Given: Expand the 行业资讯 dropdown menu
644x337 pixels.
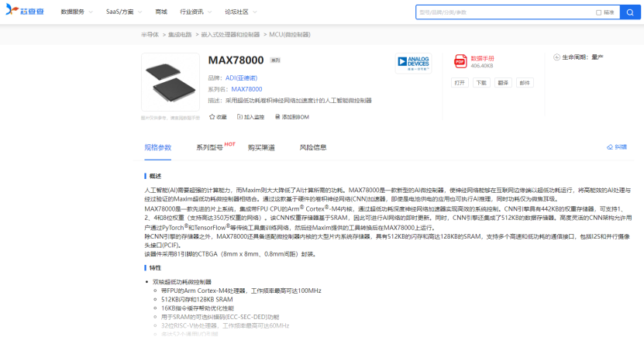Looking at the screenshot, I should pyautogui.click(x=196, y=12).
